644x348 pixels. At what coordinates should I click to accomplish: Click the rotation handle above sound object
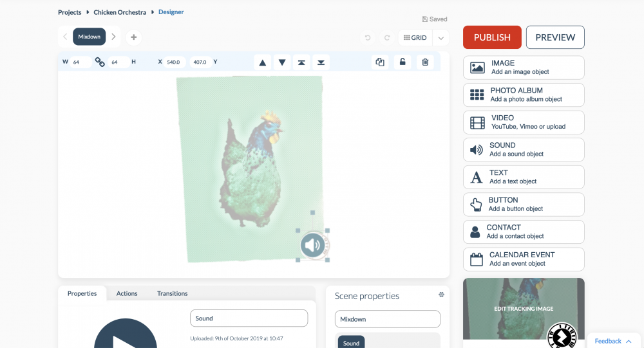click(312, 212)
